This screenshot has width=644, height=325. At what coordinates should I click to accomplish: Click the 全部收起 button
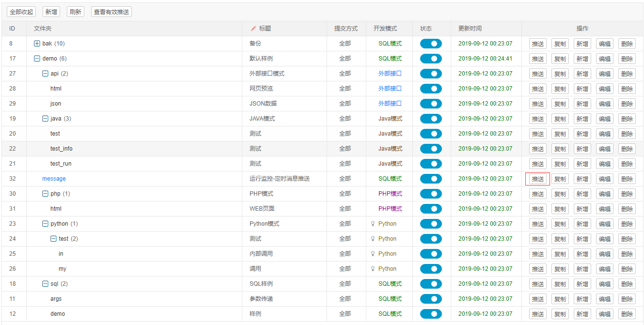(21, 12)
